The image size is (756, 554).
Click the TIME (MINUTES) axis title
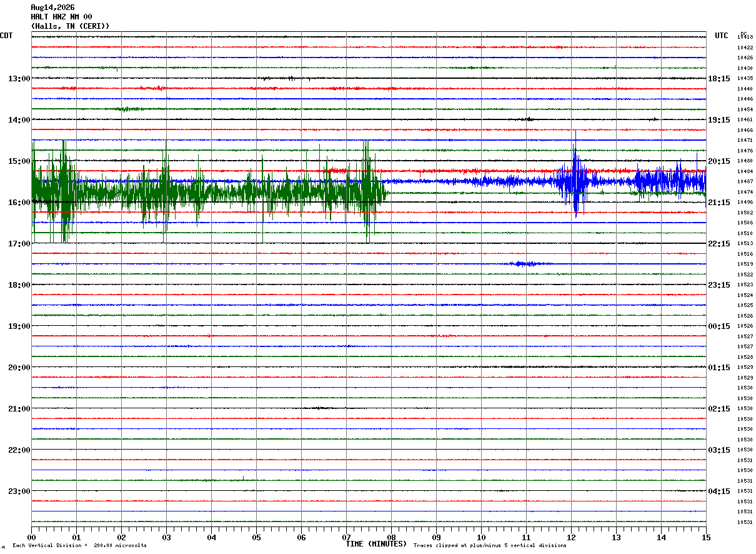(376, 544)
